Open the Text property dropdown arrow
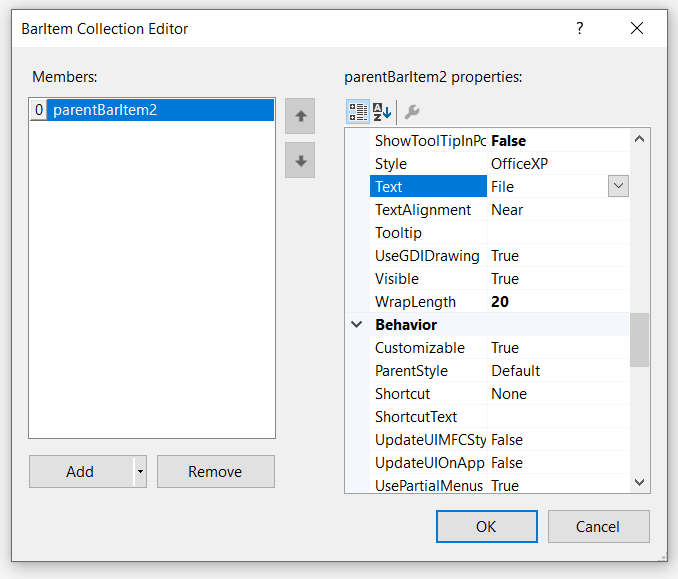Screen dimensions: 678x579 coord(618,186)
